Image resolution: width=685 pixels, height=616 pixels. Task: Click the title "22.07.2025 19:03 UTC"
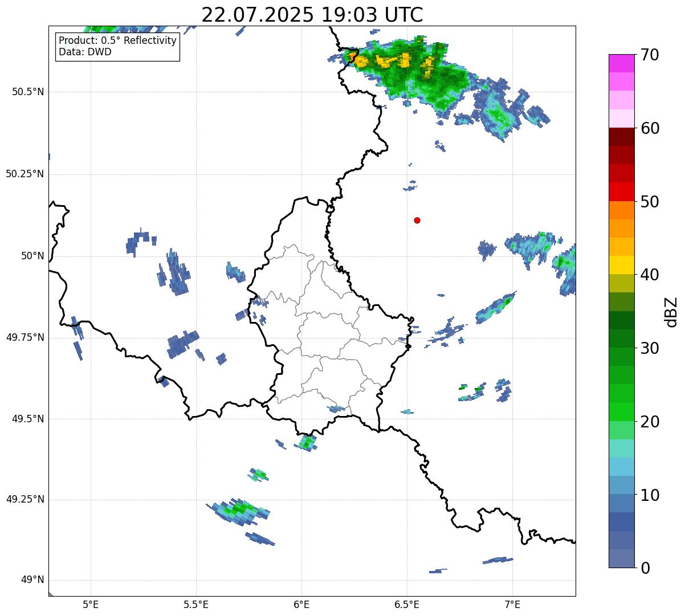pos(312,15)
